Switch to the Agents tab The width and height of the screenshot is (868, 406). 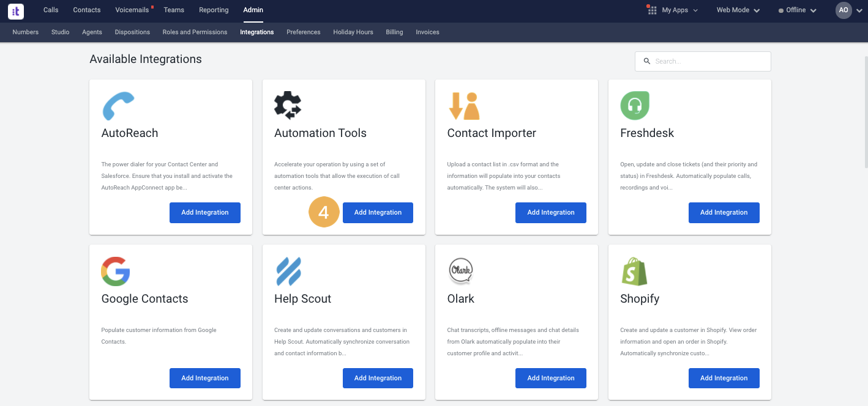pyautogui.click(x=92, y=32)
